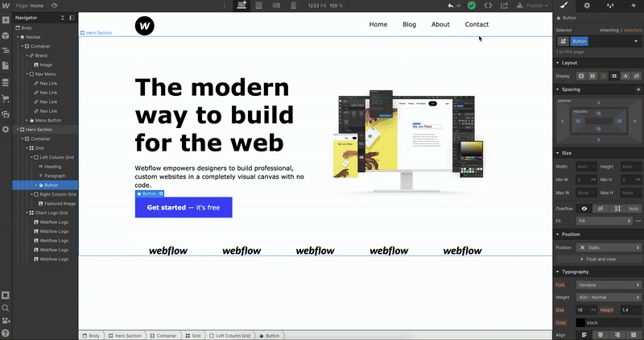Image resolution: width=644 pixels, height=340 pixels.
Task: Open the Font dropdown showing Verdana
Action: click(608, 285)
